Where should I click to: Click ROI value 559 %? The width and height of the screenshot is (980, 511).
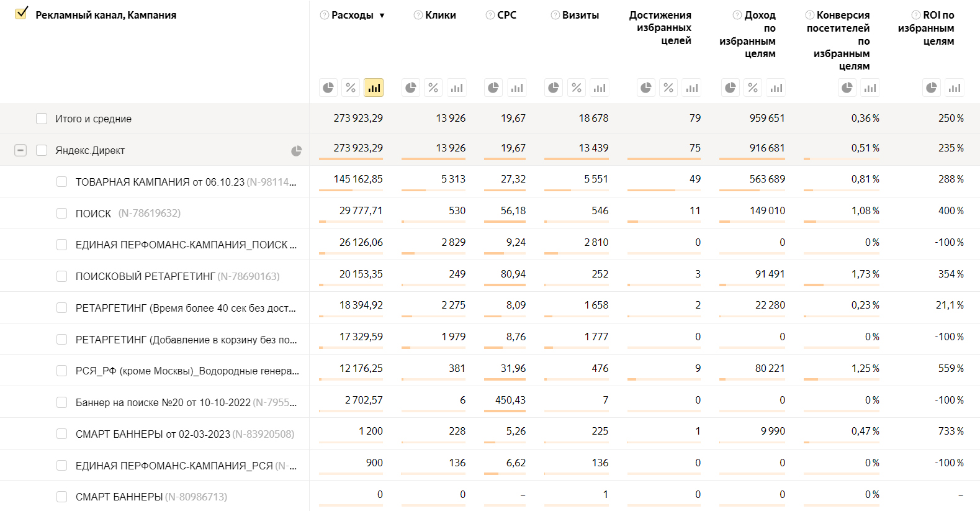pos(951,368)
